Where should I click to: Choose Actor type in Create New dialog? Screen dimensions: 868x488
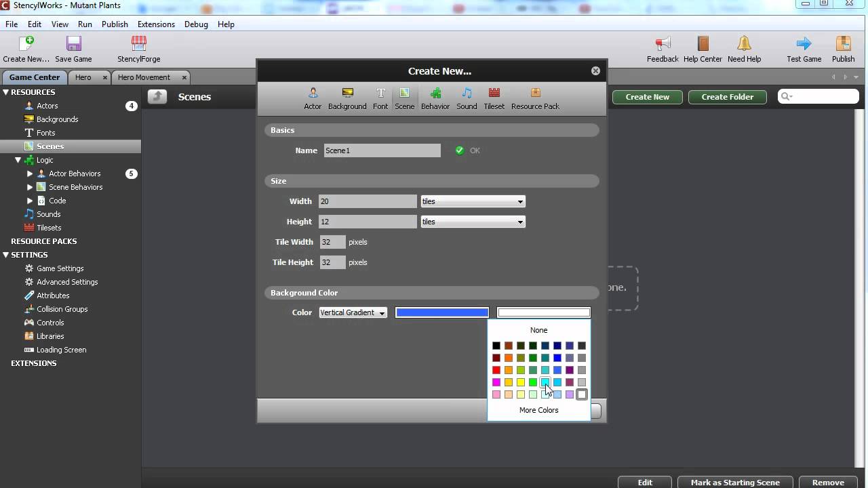tap(313, 99)
